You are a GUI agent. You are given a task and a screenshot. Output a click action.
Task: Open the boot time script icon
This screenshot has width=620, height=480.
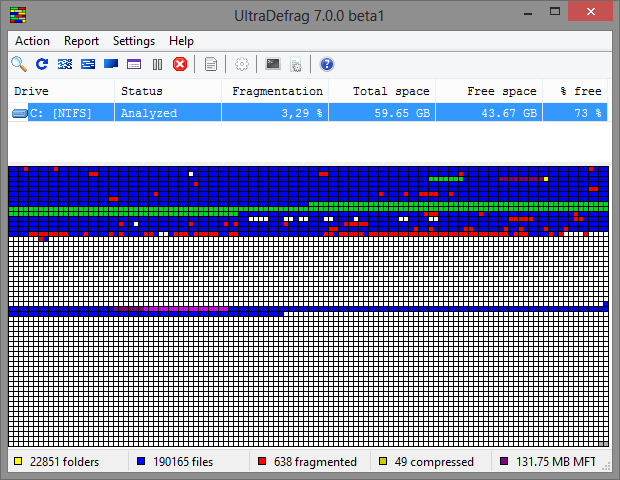pyautogui.click(x=296, y=64)
